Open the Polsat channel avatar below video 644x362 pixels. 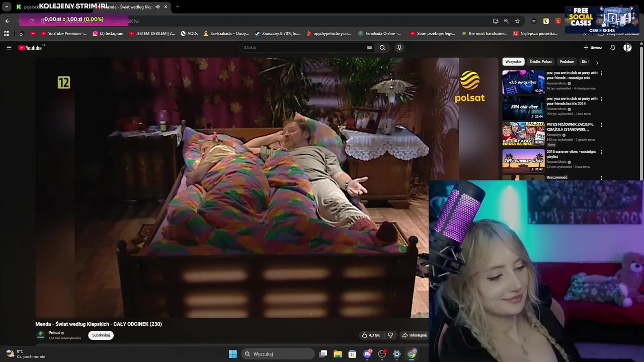(x=40, y=335)
